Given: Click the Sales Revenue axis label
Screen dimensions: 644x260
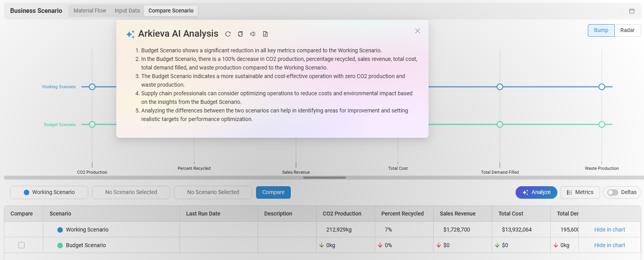Looking at the screenshot, I should [x=296, y=172].
